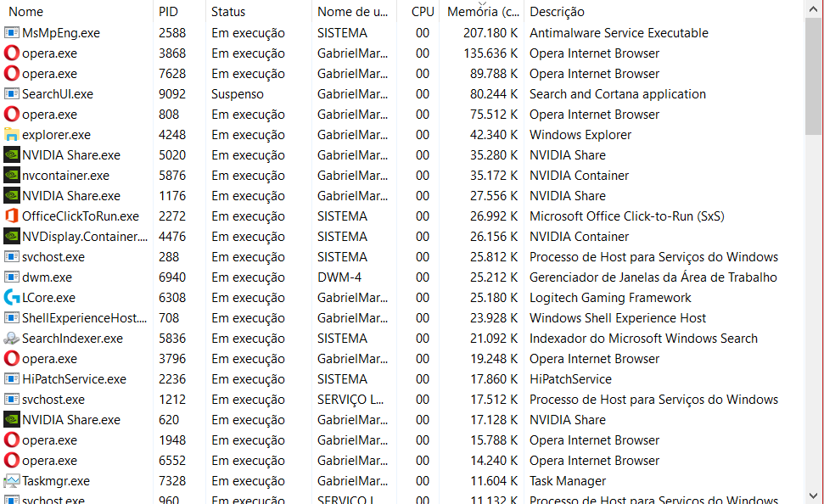Sort by the CPU column header
The image size is (824, 504).
point(422,12)
